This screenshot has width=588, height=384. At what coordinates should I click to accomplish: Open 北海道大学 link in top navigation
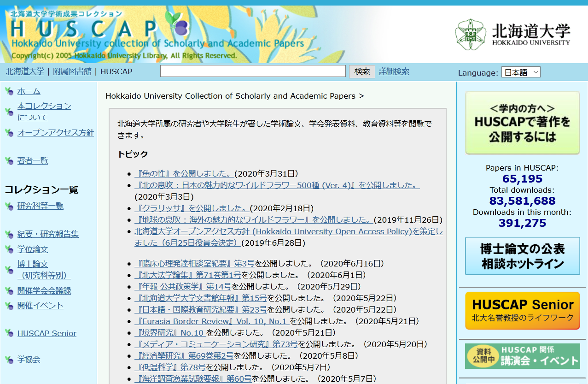[x=25, y=71]
